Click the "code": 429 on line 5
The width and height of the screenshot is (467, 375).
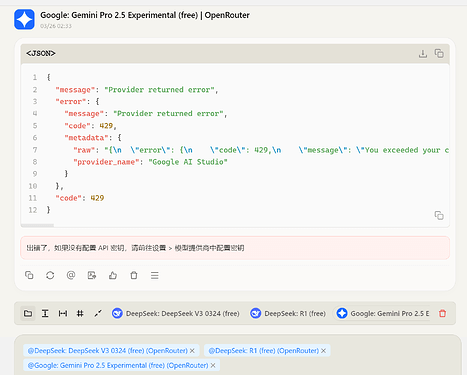[90, 126]
